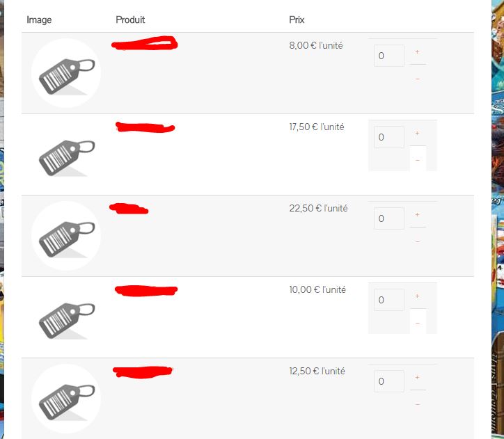
Task: Decrement quantity of the 10,00 € product
Action: point(418,323)
